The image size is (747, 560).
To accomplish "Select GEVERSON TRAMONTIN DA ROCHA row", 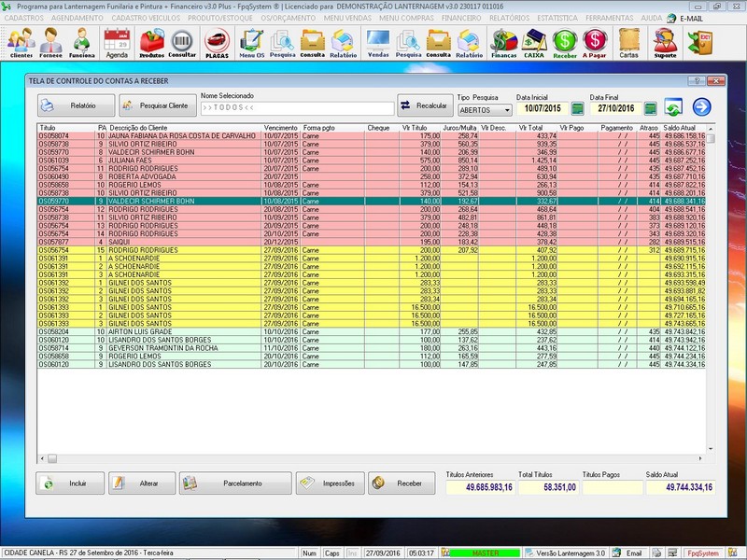I will click(x=371, y=348).
